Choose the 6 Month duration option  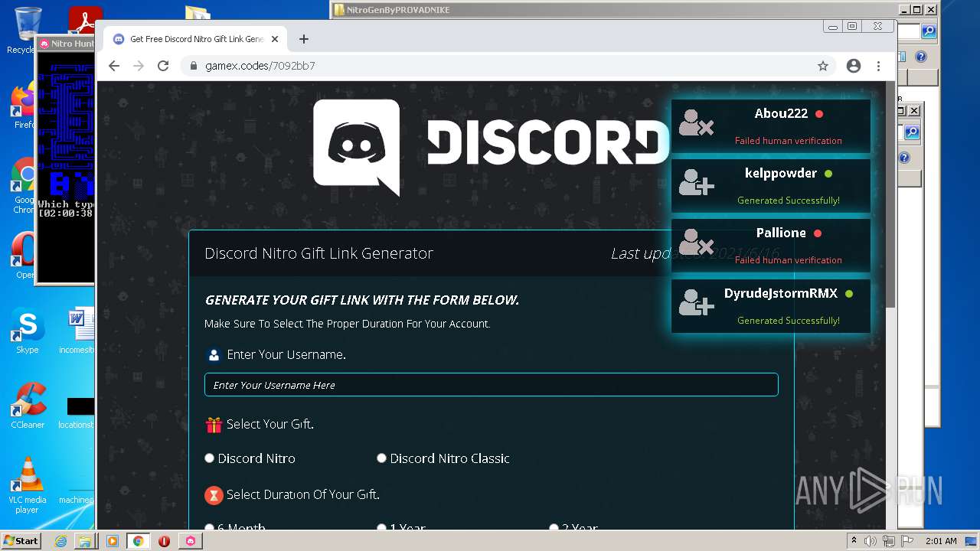(x=210, y=527)
